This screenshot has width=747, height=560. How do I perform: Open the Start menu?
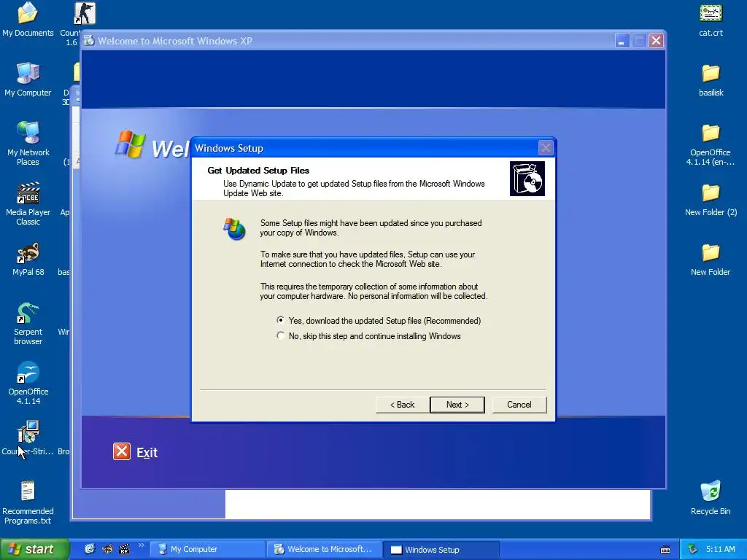click(x=34, y=549)
